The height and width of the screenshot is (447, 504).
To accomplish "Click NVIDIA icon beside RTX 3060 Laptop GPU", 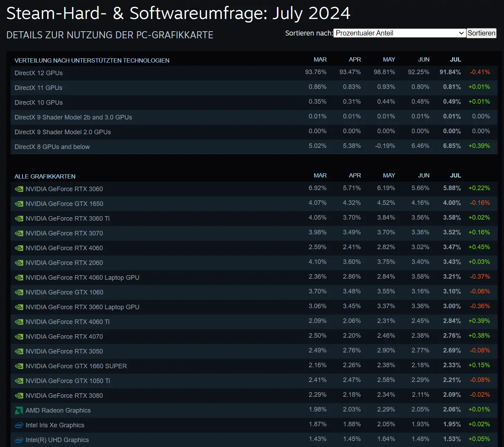I will 19,307.
